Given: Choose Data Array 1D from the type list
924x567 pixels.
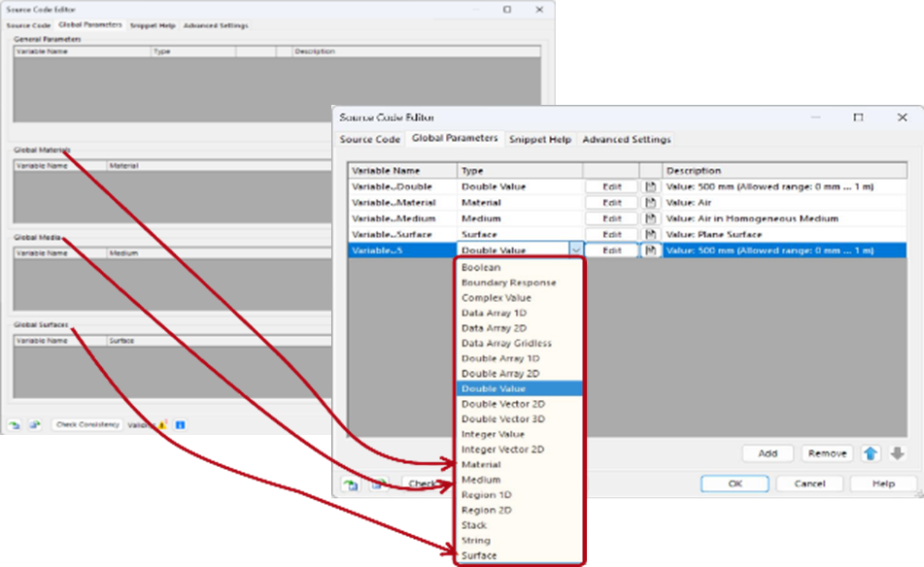Looking at the screenshot, I should 519,313.
